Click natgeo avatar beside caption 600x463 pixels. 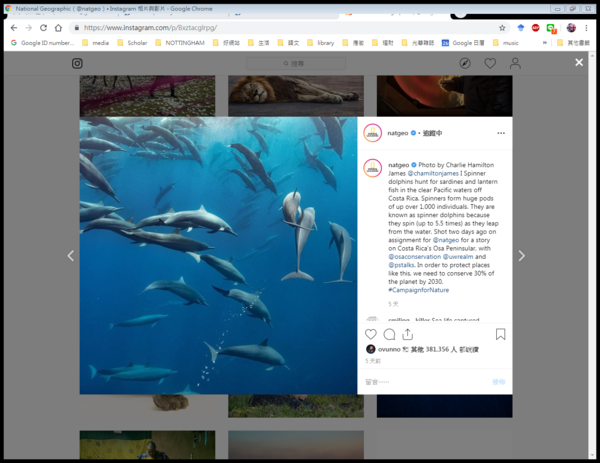coord(372,168)
